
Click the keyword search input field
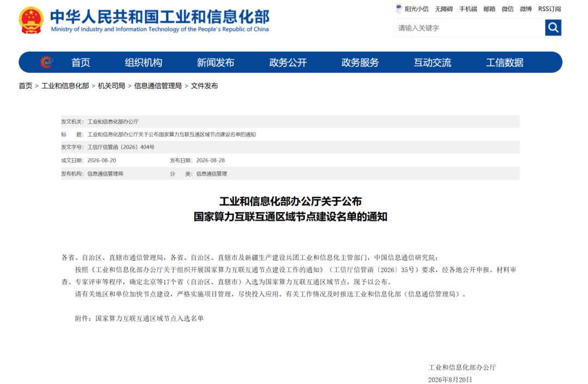coord(469,28)
